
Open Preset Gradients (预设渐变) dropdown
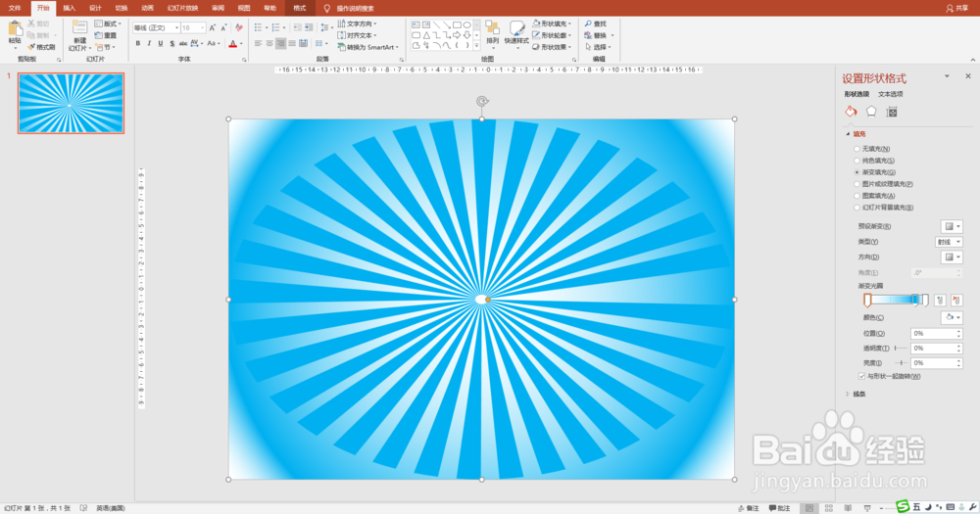tap(952, 226)
